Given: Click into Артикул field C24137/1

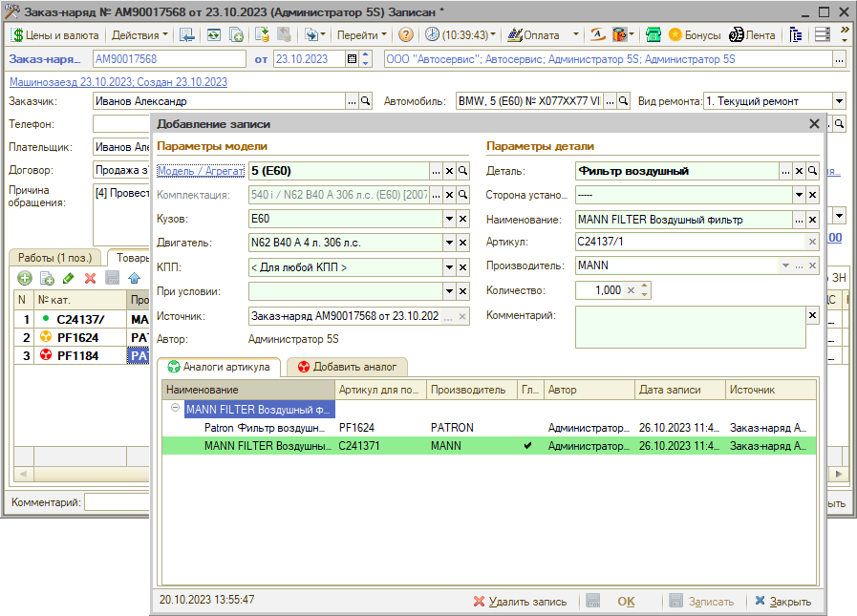Looking at the screenshot, I should [x=691, y=242].
